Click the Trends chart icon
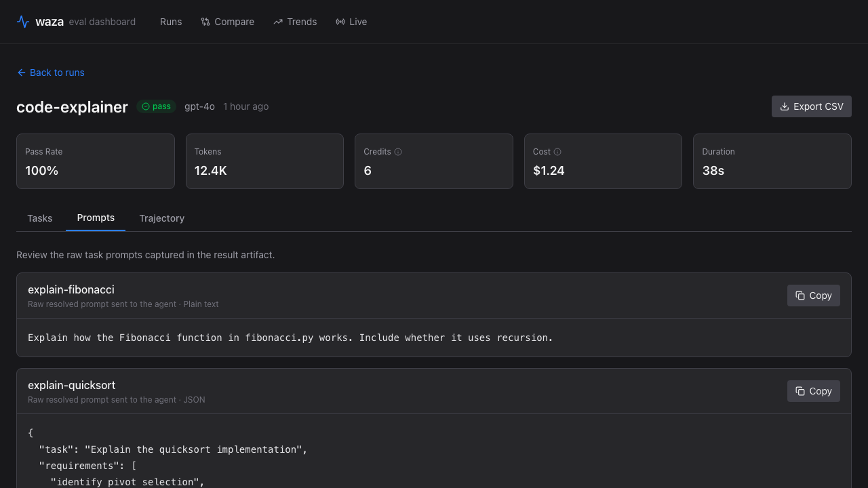 coord(278,22)
